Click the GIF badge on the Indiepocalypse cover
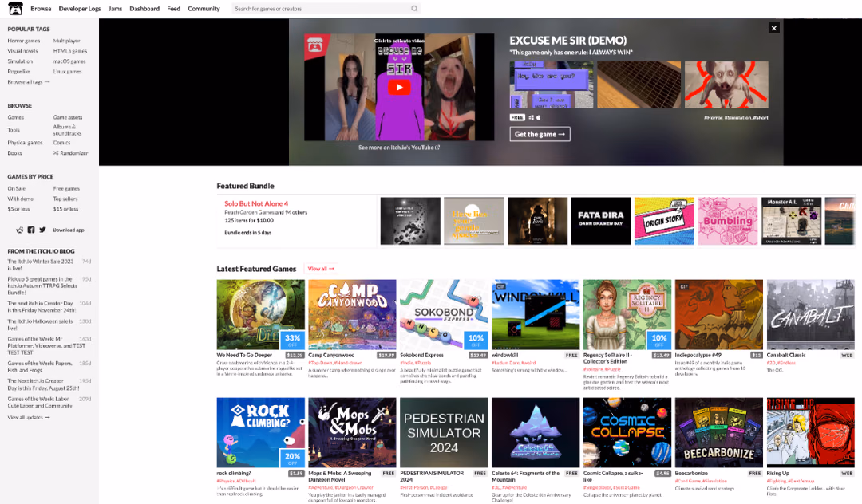 (x=684, y=286)
